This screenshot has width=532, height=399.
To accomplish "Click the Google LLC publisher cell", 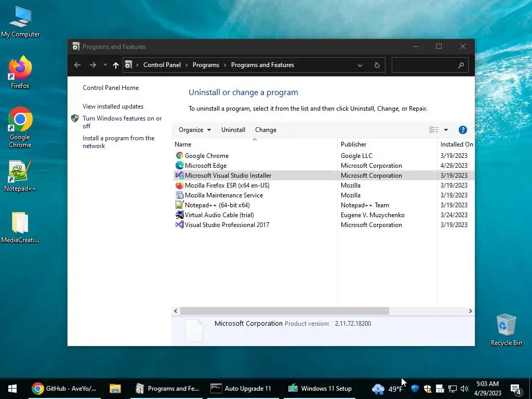I will (356, 155).
